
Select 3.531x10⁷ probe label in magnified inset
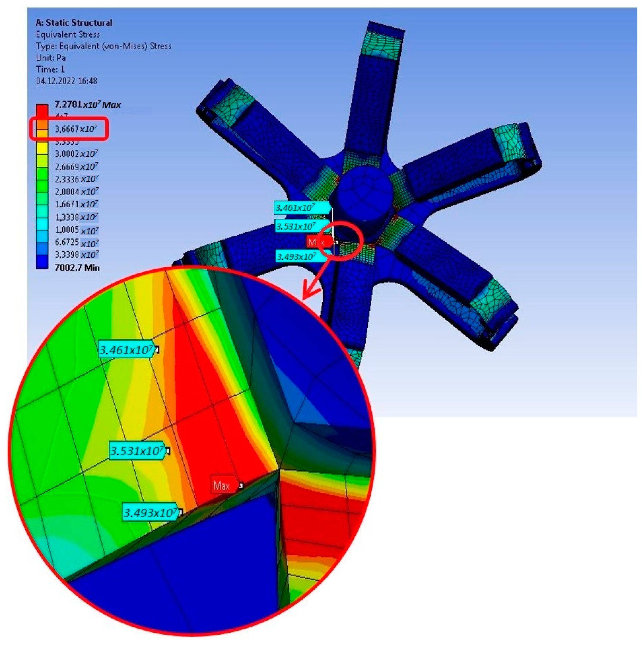click(137, 451)
